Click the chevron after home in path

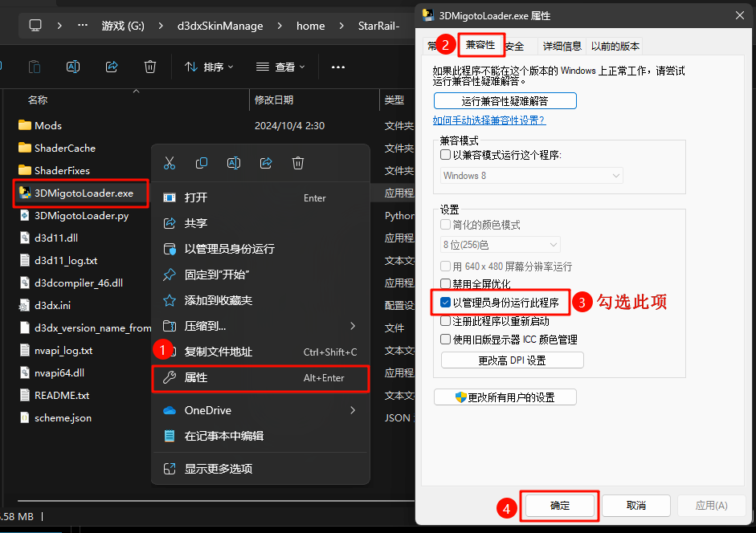(341, 26)
